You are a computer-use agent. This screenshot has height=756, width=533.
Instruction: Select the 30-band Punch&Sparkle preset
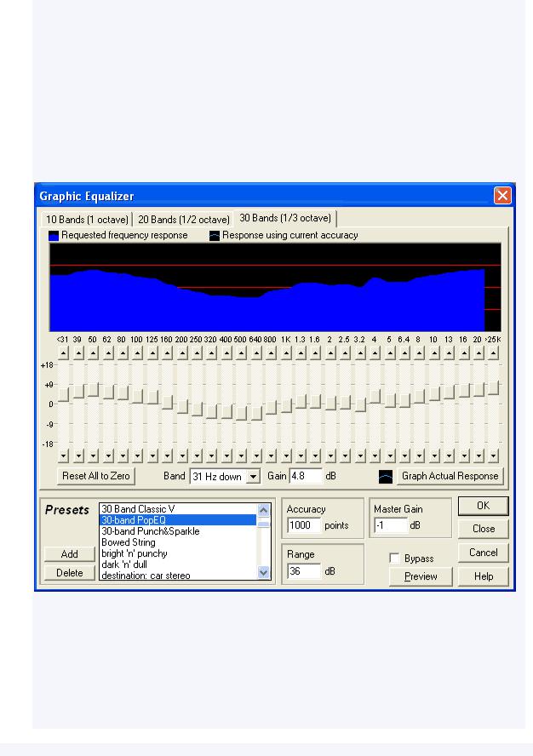click(x=177, y=531)
